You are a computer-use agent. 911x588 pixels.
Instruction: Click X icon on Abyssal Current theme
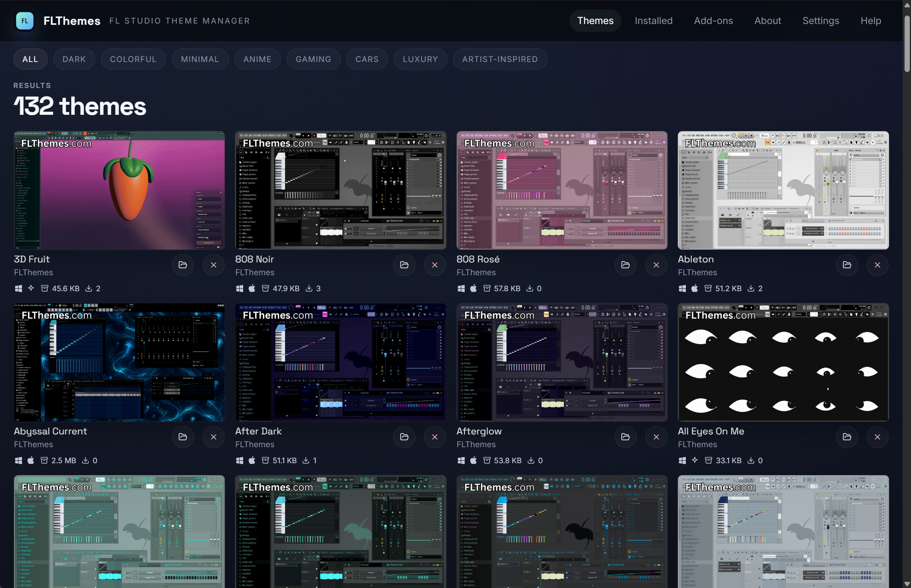[214, 437]
